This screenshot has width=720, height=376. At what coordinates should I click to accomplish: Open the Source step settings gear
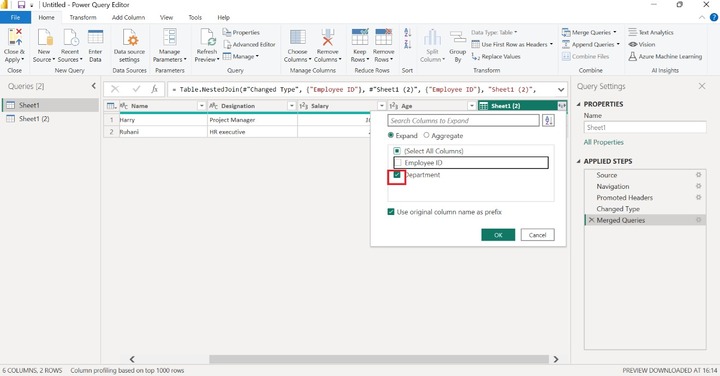[x=698, y=175]
